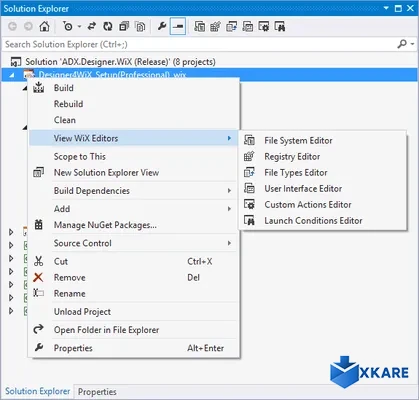Click Manage NuGet Packages menu entry
The image size is (419, 400).
105,225
